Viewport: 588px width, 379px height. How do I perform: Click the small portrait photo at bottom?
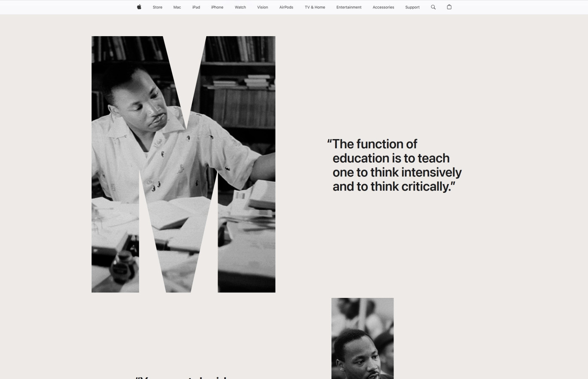(362, 338)
